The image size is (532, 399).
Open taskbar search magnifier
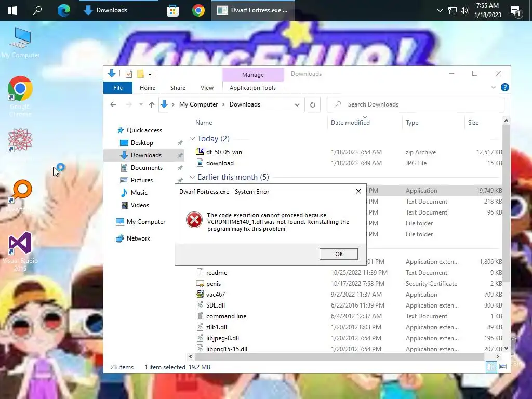click(x=37, y=10)
